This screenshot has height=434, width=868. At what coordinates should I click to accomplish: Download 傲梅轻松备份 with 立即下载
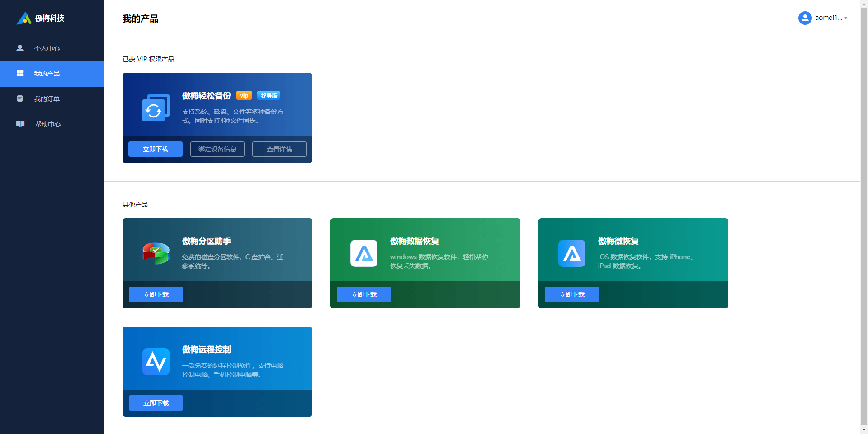[156, 149]
